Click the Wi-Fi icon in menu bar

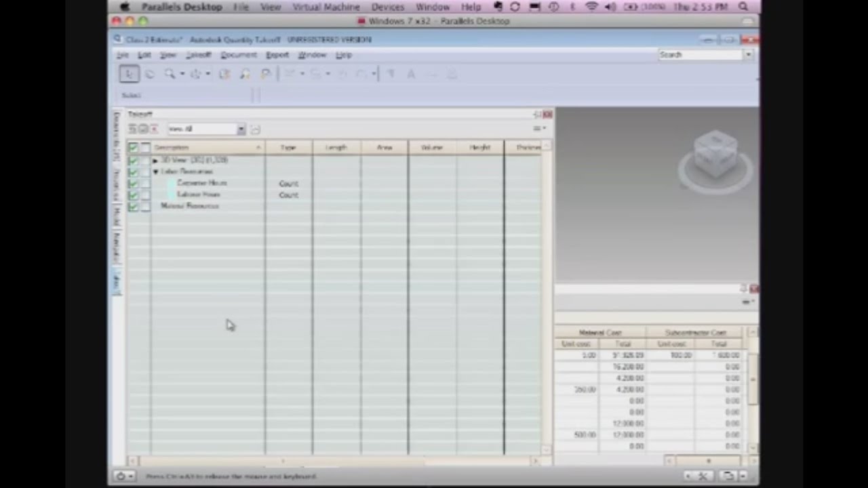pyautogui.click(x=592, y=7)
